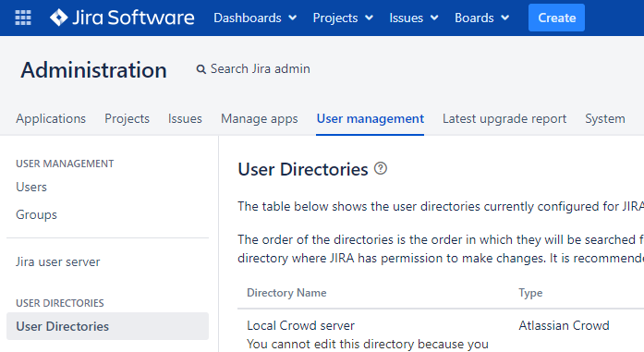Switch to the Projects admin tab

pos(127,118)
